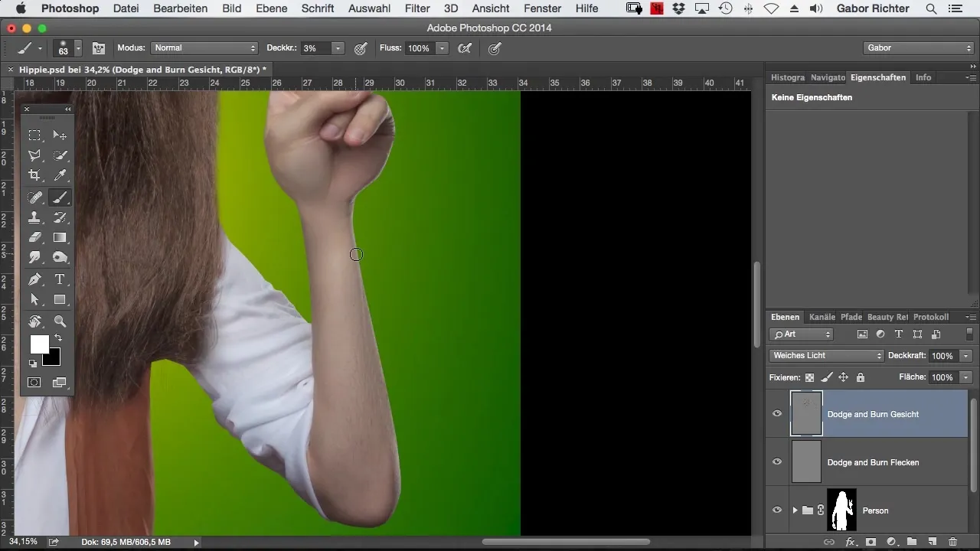
Task: Delete layer with trash icon
Action: [952, 542]
